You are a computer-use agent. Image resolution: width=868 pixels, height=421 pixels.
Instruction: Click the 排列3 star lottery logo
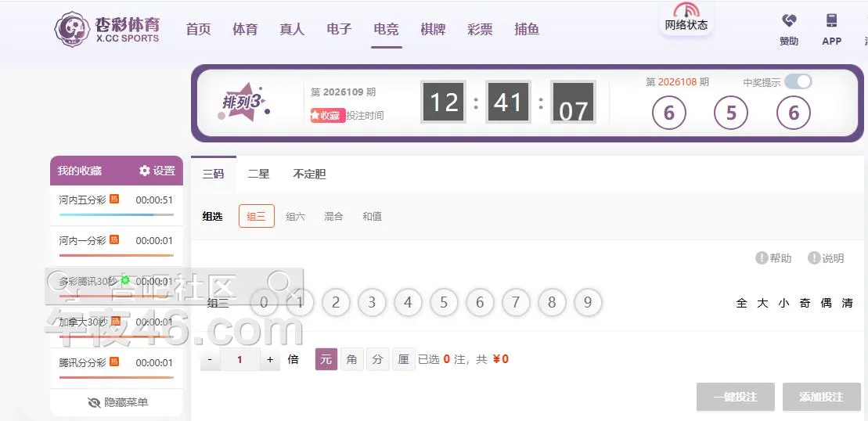pos(243,103)
